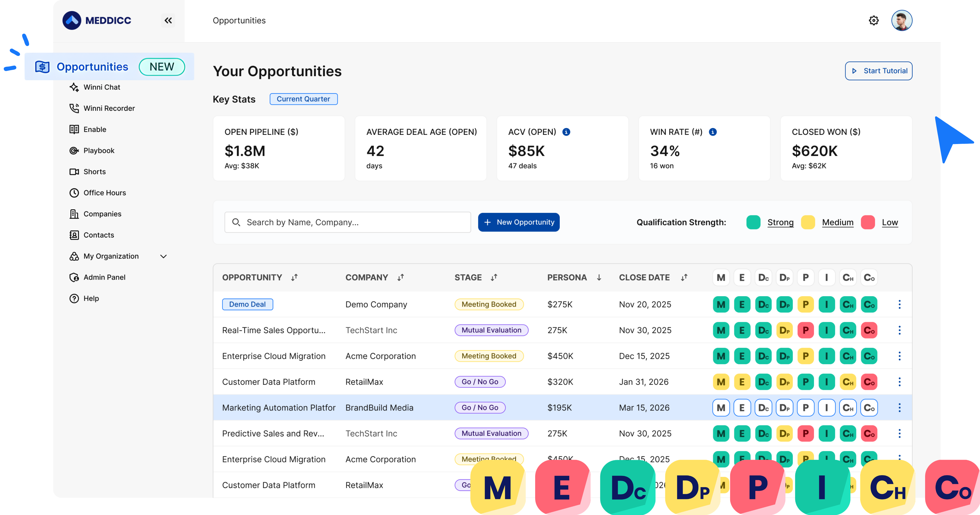Image resolution: width=980 pixels, height=515 pixels.
Task: Click New Opportunity button
Action: 519,222
